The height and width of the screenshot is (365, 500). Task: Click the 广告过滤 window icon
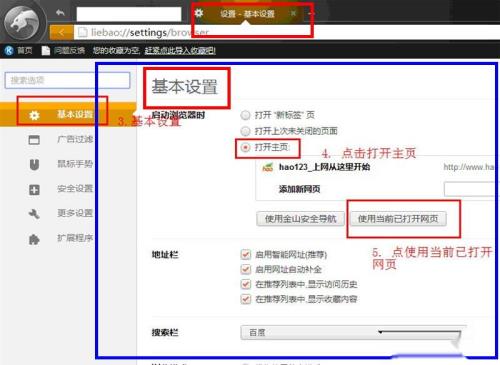point(34,140)
